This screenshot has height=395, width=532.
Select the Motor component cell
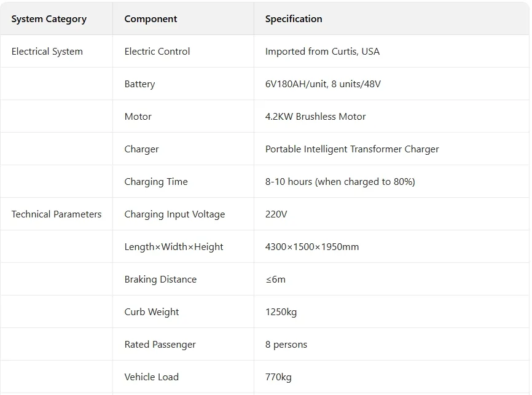click(138, 117)
